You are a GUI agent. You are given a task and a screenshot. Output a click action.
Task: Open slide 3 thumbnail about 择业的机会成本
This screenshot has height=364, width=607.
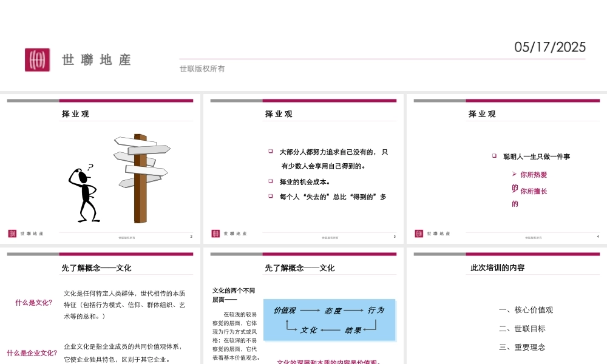(303, 169)
